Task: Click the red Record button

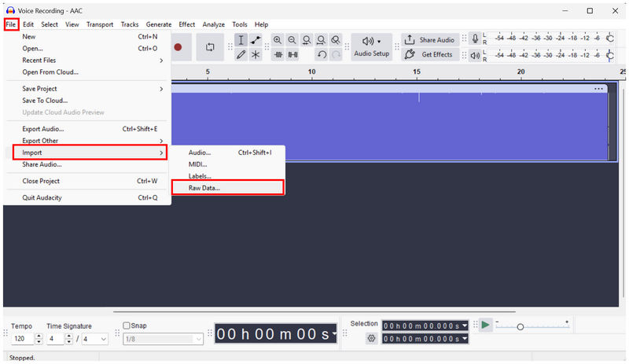Action: click(x=178, y=47)
